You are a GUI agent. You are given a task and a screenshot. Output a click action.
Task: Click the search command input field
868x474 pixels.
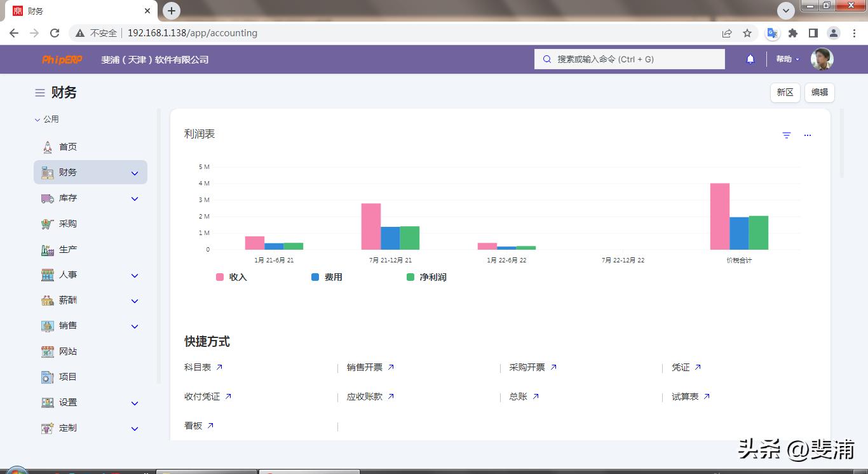(x=629, y=58)
